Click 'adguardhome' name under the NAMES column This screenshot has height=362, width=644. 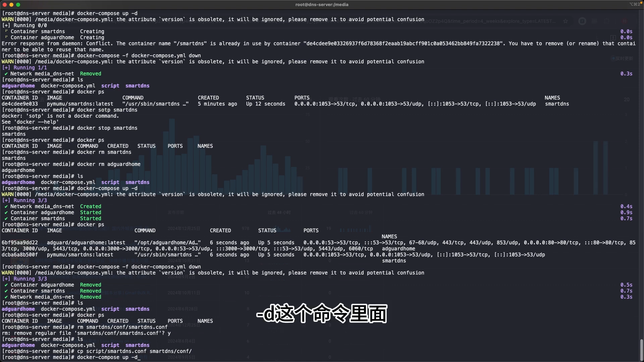pyautogui.click(x=398, y=249)
